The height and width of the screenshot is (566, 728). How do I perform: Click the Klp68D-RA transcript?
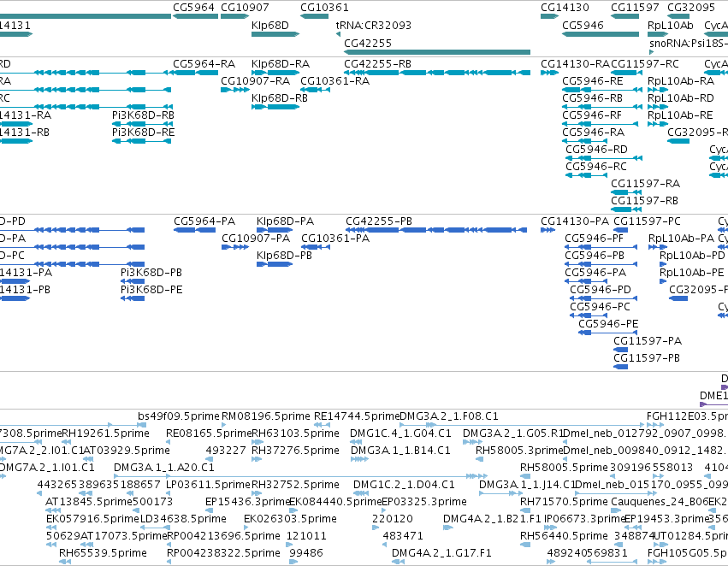(x=275, y=73)
